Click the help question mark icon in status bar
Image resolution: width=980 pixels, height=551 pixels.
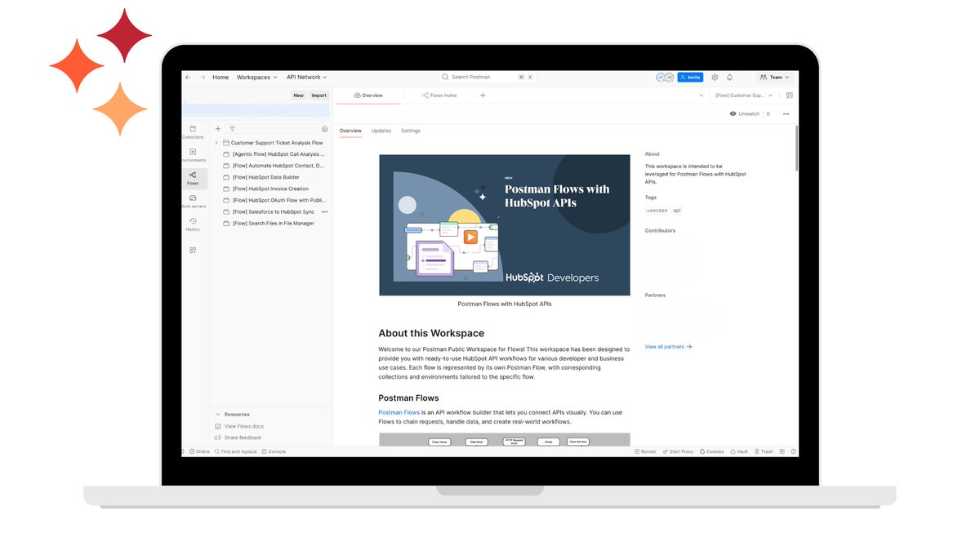(794, 451)
